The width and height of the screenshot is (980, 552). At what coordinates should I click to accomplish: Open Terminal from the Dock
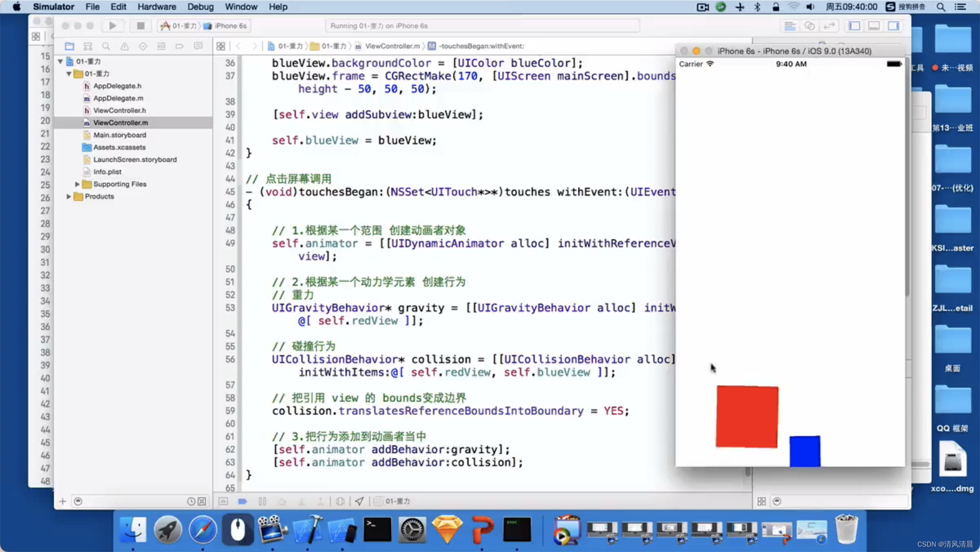[377, 530]
